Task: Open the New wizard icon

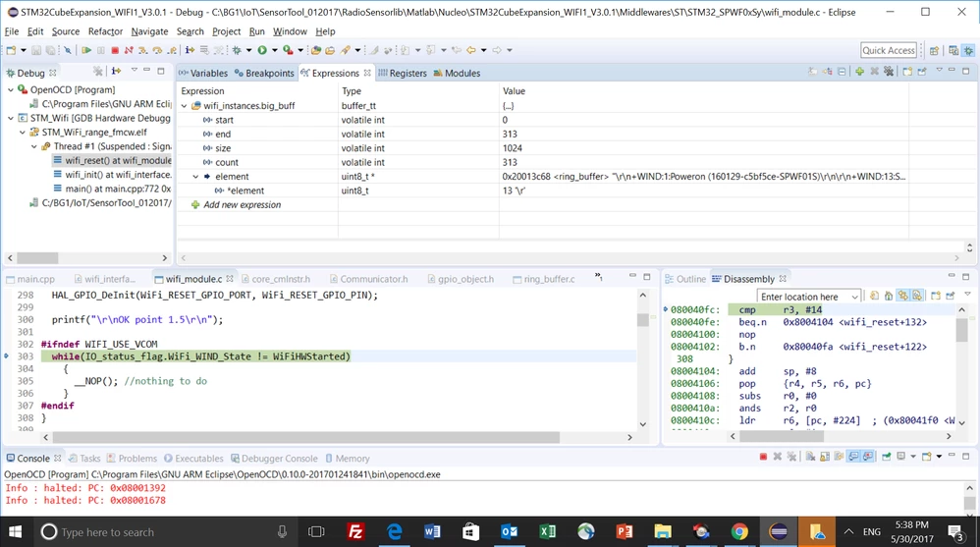Action: click(x=11, y=50)
